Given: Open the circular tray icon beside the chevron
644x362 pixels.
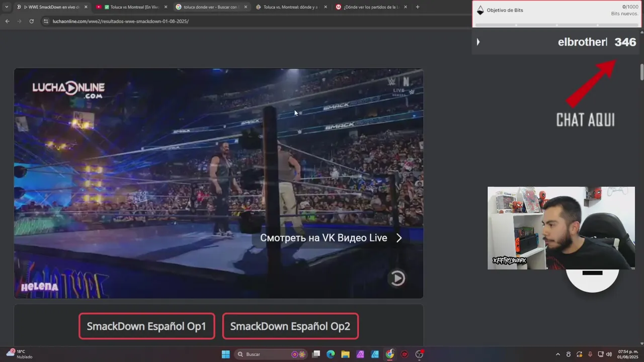Looking at the screenshot, I should click(x=569, y=354).
